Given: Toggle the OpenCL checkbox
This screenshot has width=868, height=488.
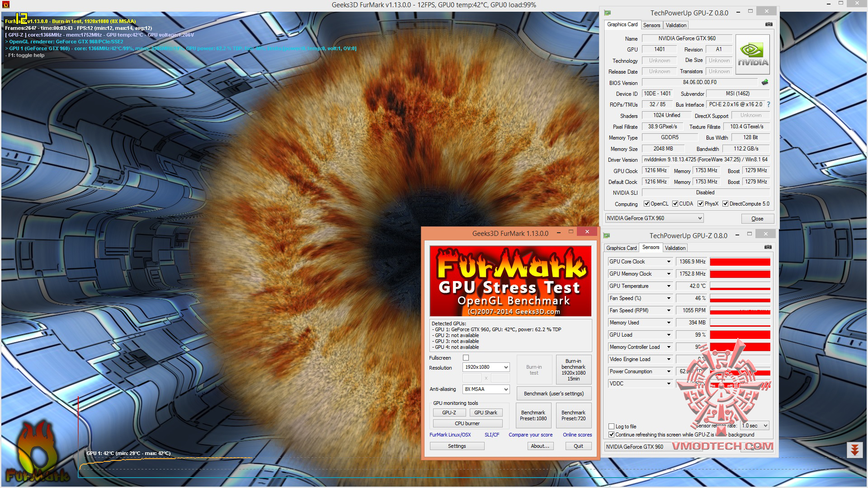Looking at the screenshot, I should (x=646, y=204).
